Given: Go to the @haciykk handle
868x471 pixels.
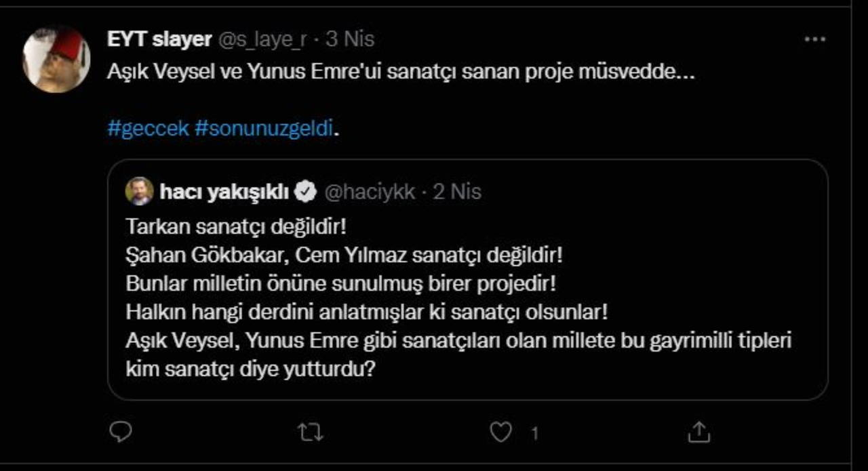Looking at the screenshot, I should point(370,192).
